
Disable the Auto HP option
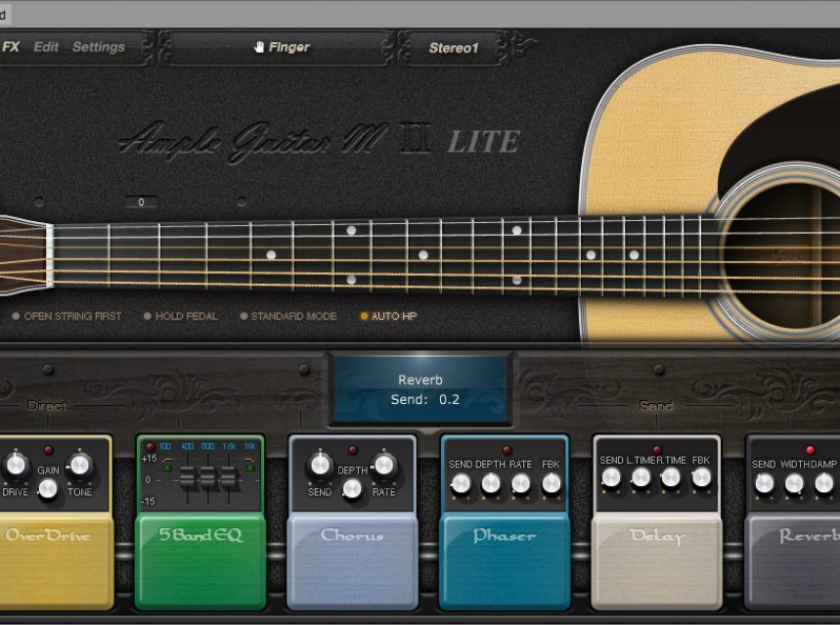pos(388,316)
